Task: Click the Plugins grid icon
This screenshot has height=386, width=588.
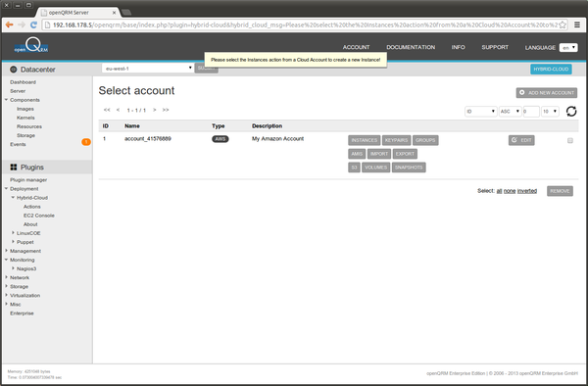Action: (x=14, y=168)
